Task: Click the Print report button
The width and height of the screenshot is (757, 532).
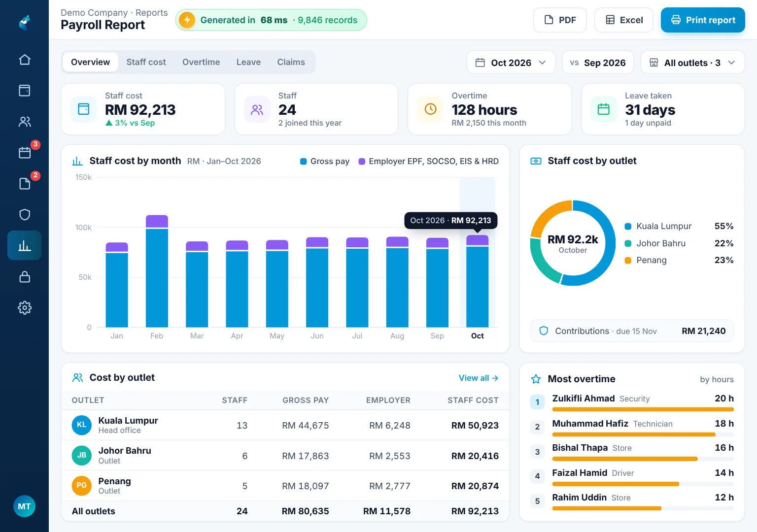Action: pyautogui.click(x=703, y=20)
